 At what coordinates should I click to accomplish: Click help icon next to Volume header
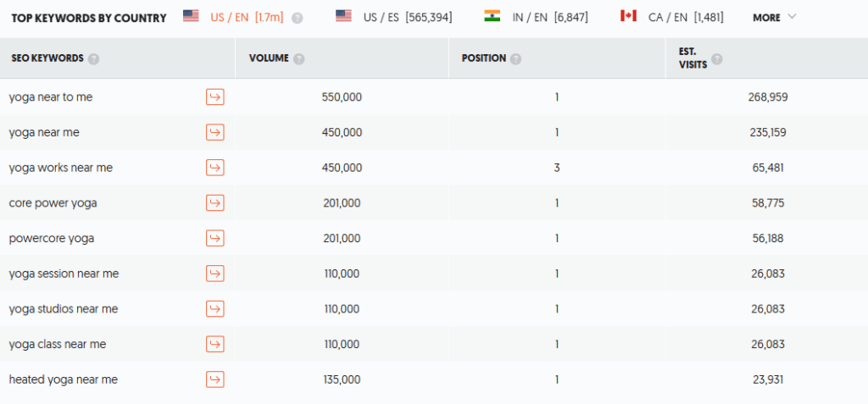[x=299, y=58]
